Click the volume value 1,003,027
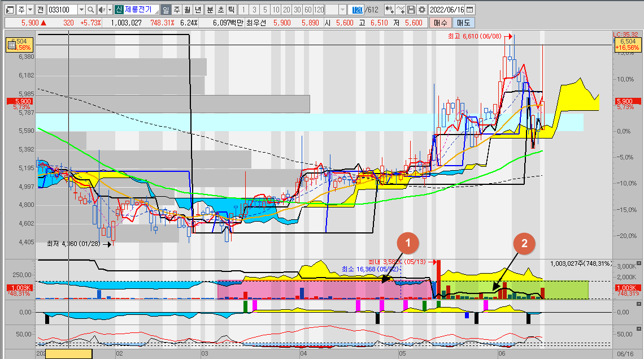Viewport: 644px width, 359px height. pos(127,23)
